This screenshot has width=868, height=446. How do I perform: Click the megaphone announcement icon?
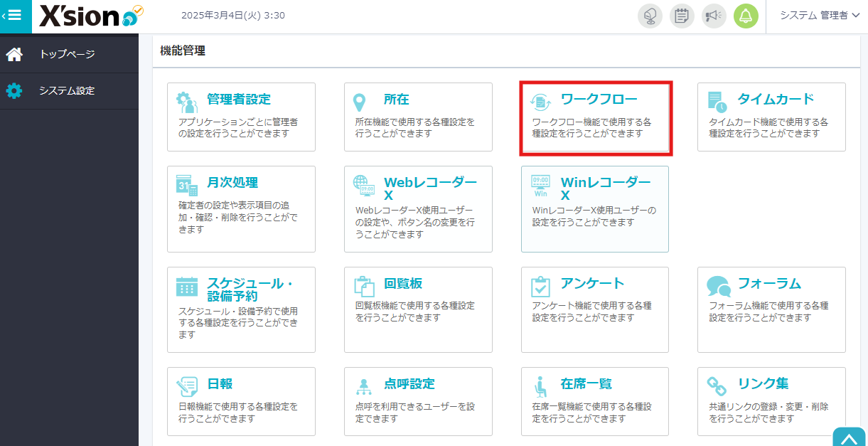[714, 16]
